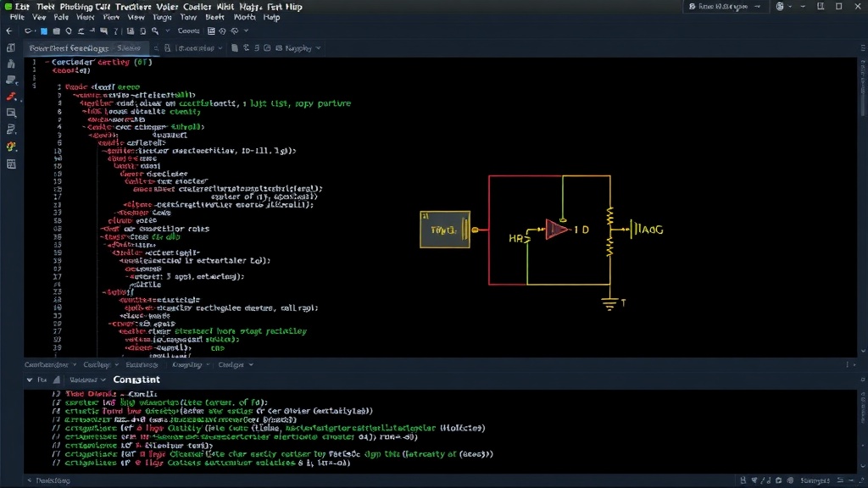Open the File menu

pyautogui.click(x=17, y=17)
